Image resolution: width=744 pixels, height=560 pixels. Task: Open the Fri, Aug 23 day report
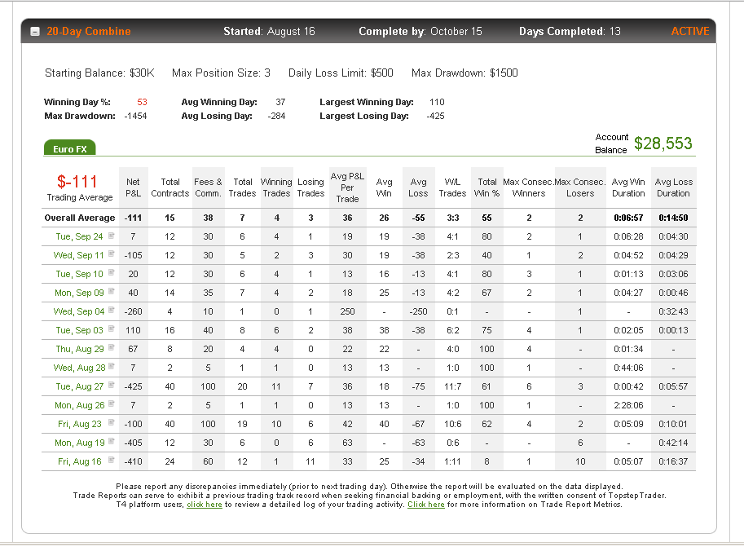coord(79,424)
